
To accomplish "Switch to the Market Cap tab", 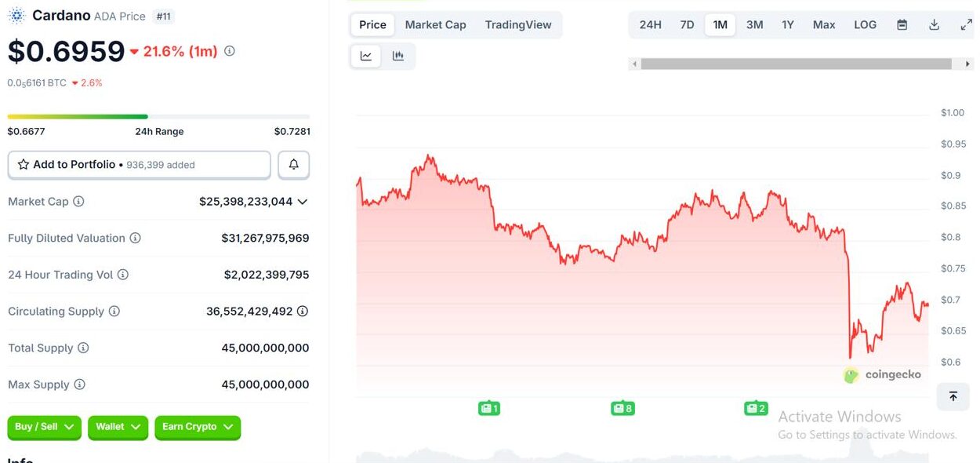I will pyautogui.click(x=435, y=25).
